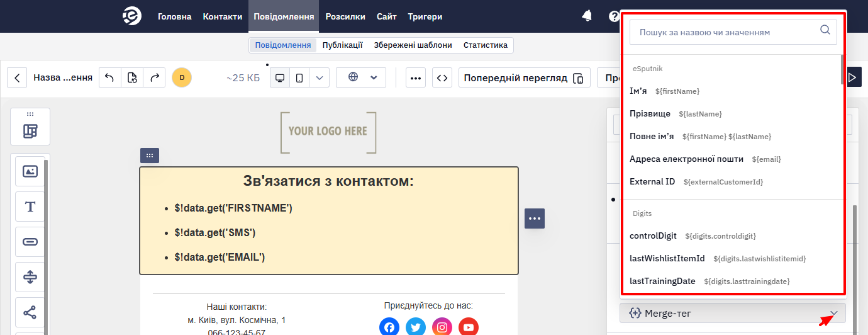Click the message name field Назва ...ення
This screenshot has width=868, height=335.
[63, 78]
